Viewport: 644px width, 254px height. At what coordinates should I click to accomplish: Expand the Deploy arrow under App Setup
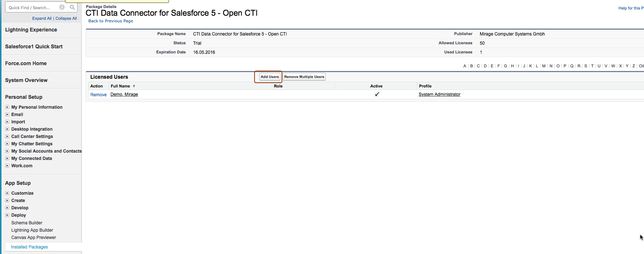pos(7,215)
